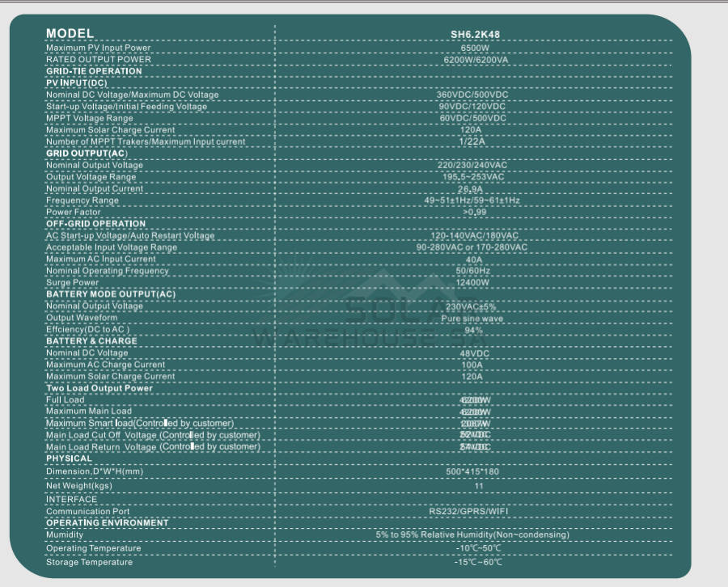Select the 360VDC/500VDC voltage value
The width and height of the screenshot is (728, 587).
click(472, 95)
